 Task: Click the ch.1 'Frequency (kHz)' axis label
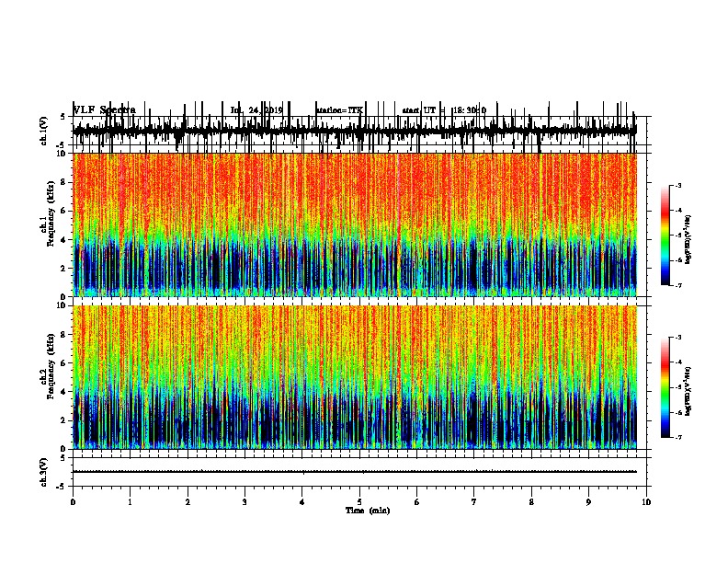tap(51, 213)
